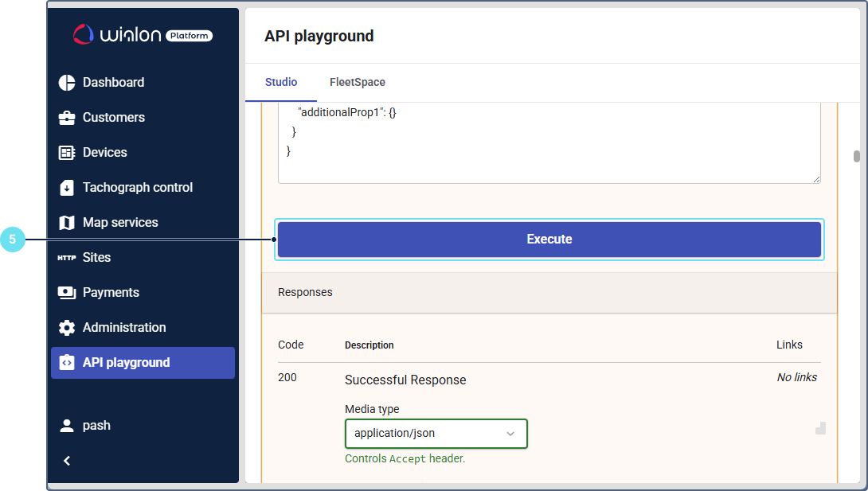The image size is (868, 491).
Task: Select the Studio tab
Action: [x=281, y=83]
